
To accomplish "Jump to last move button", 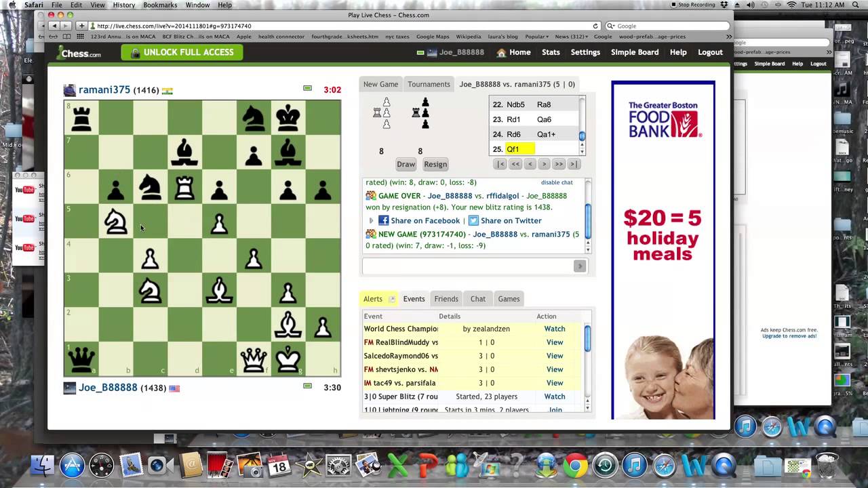I will click(x=574, y=164).
